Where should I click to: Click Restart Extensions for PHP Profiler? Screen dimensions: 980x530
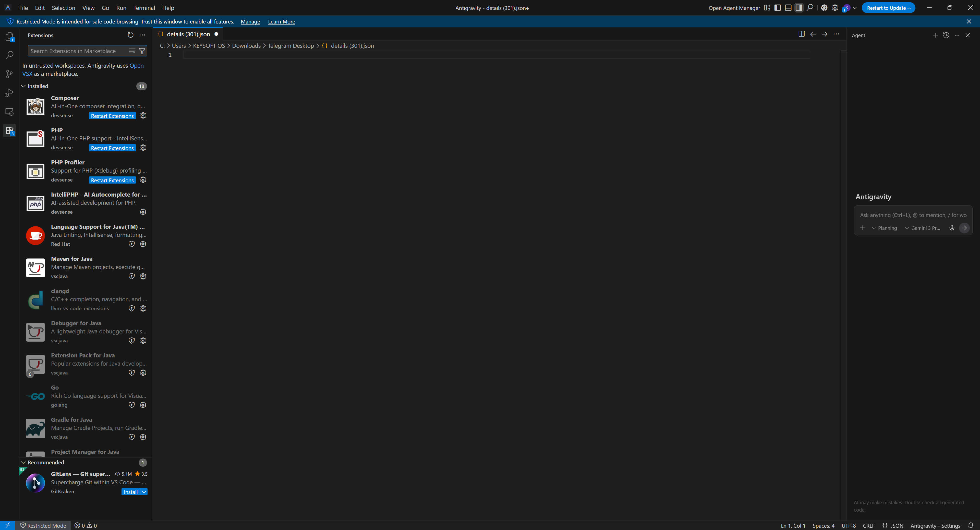pyautogui.click(x=112, y=180)
